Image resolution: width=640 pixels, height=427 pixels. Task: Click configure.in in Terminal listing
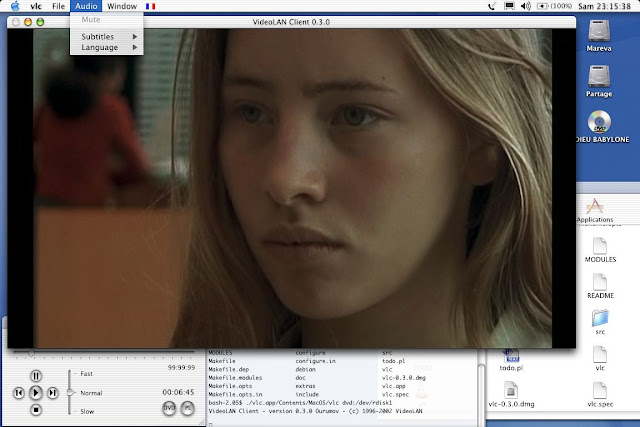316,361
